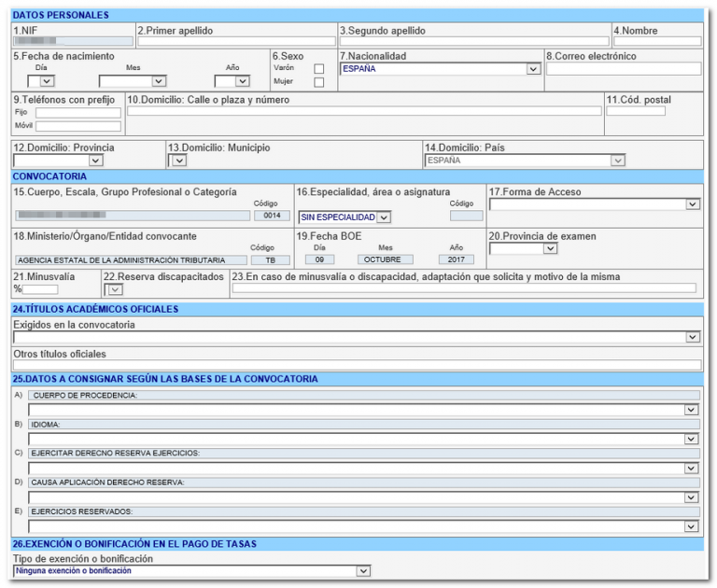717x588 pixels.
Task: Check the Varón sex checkbox
Action: 319,69
